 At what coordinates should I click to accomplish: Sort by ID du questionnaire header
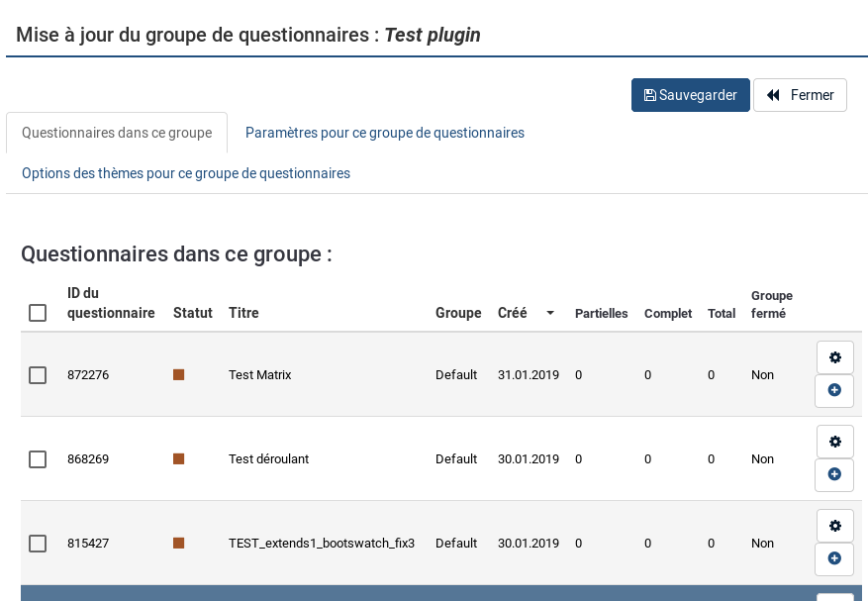111,303
